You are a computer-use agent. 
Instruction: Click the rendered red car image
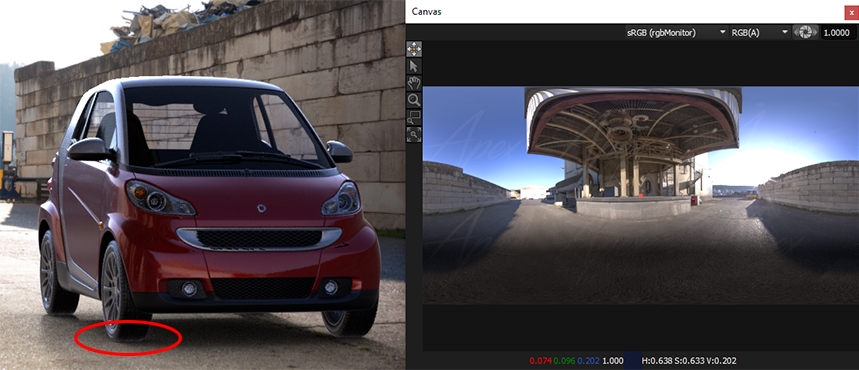pos(202,185)
